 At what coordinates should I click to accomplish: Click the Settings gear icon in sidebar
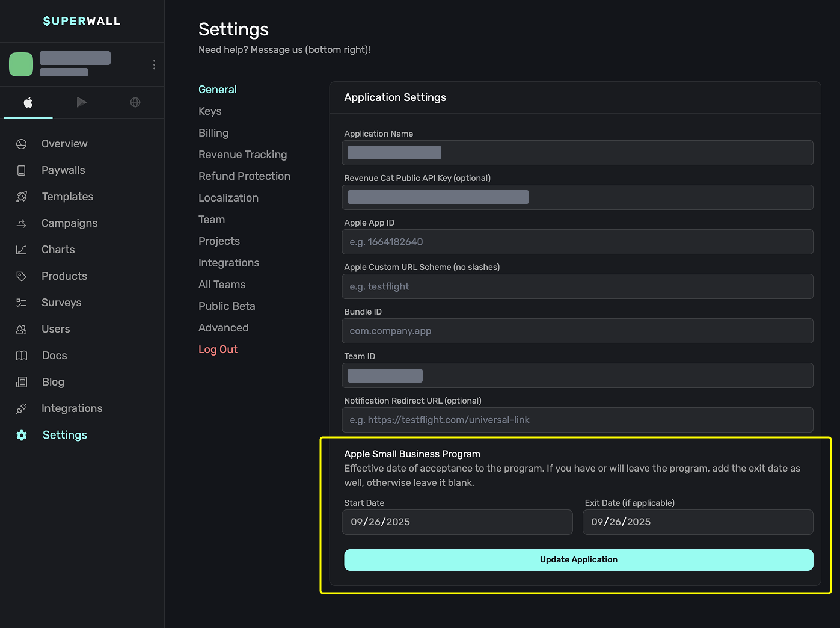pos(22,435)
